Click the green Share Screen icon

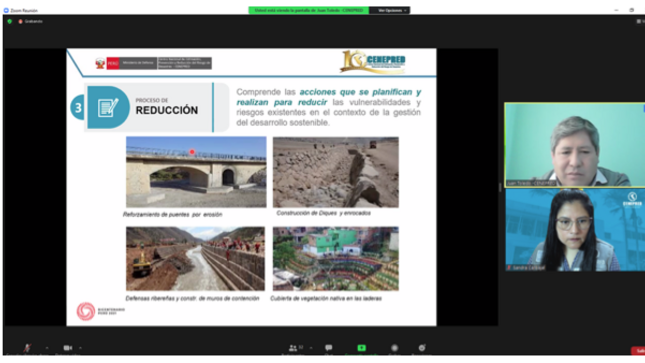(361, 348)
